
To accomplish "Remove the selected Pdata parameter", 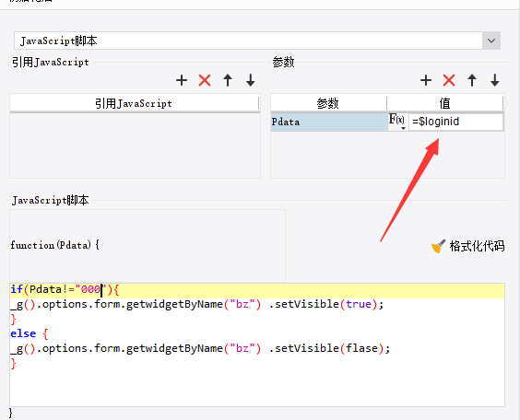I will [449, 80].
